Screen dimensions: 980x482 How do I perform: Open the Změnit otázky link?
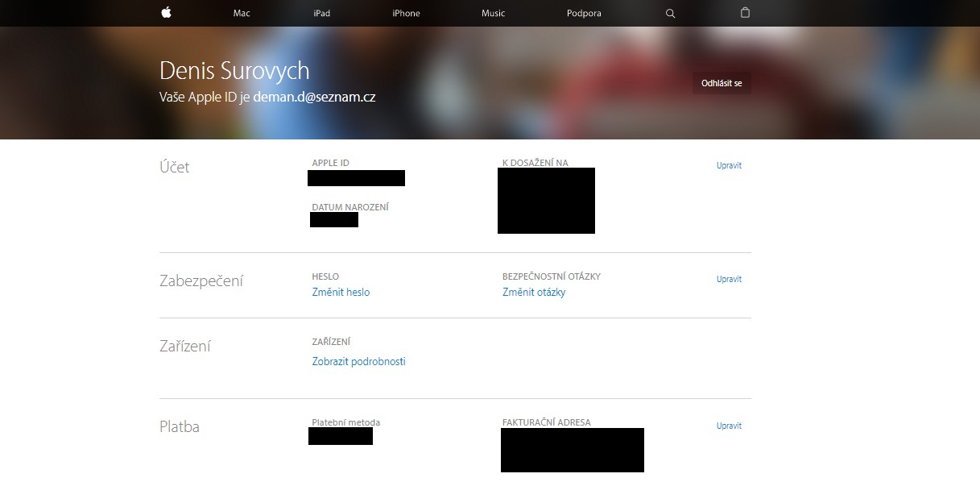tap(534, 293)
